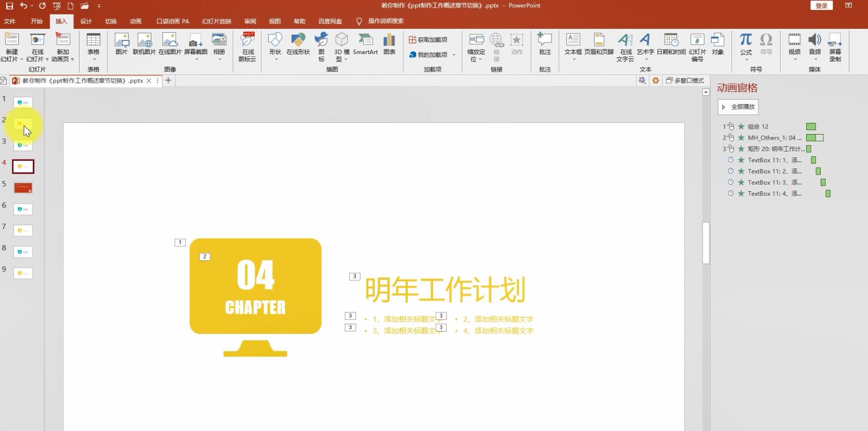Expand the 新建幻灯片 dropdown arrow
The image size is (868, 431).
coord(22,60)
